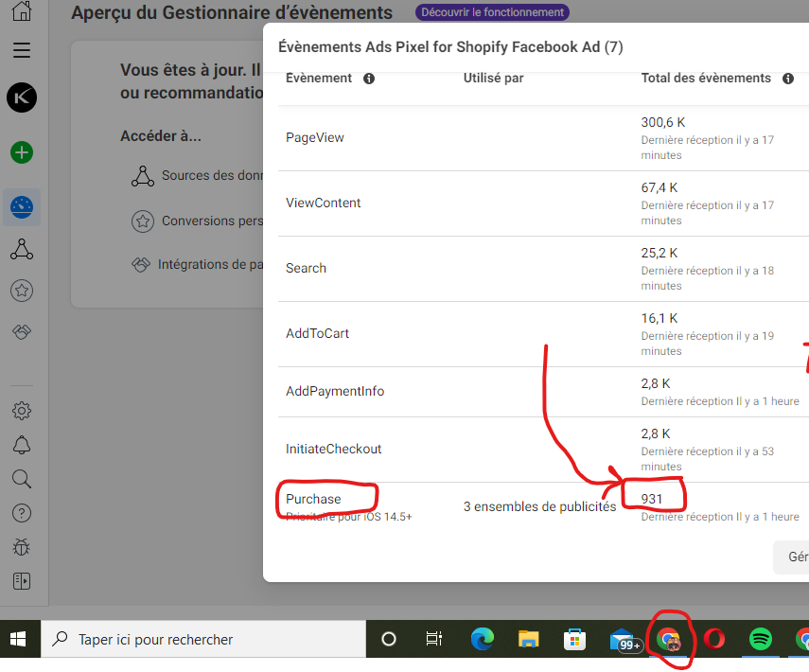Click the 25,2 K Search total
The height and width of the screenshot is (672, 809).
(x=660, y=253)
